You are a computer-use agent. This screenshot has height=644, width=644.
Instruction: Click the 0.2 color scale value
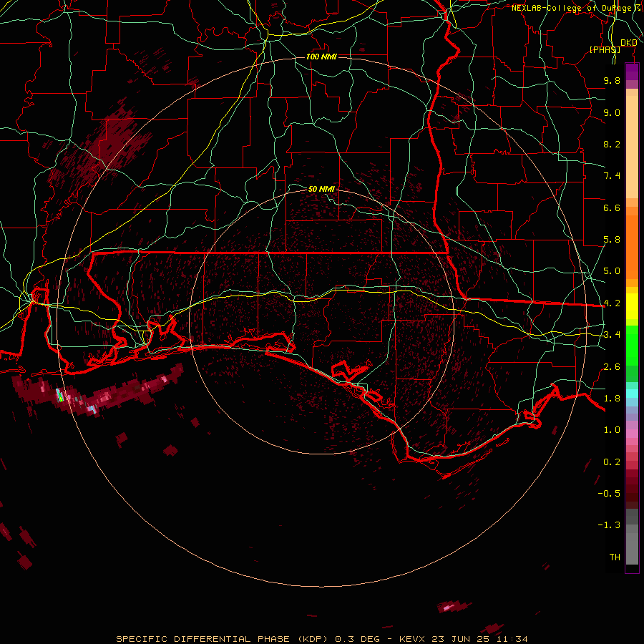click(x=612, y=462)
